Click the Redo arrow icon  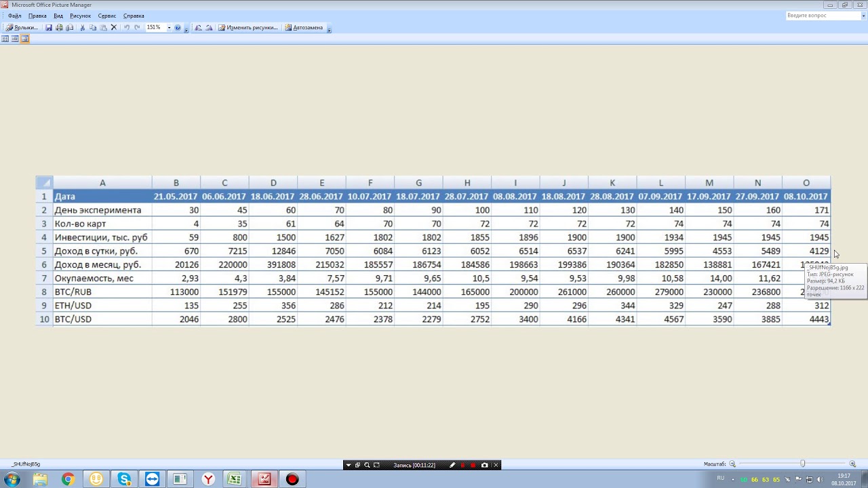pos(137,28)
